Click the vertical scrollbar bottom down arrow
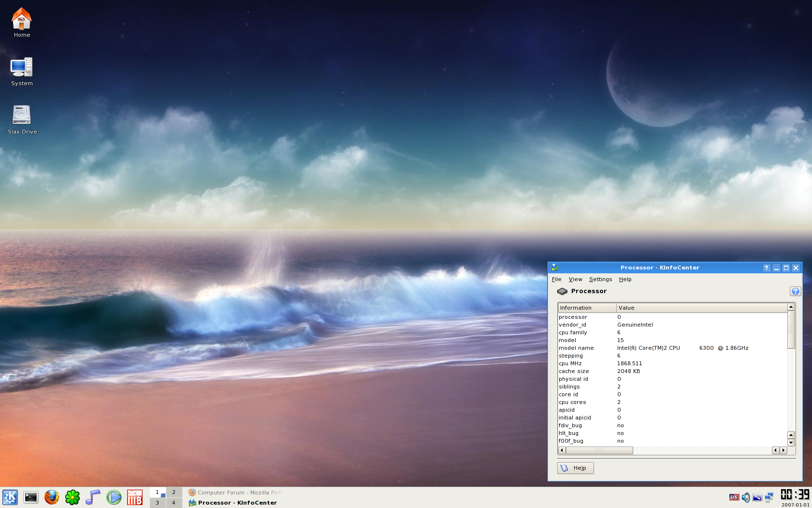The image size is (812, 508). [x=791, y=443]
